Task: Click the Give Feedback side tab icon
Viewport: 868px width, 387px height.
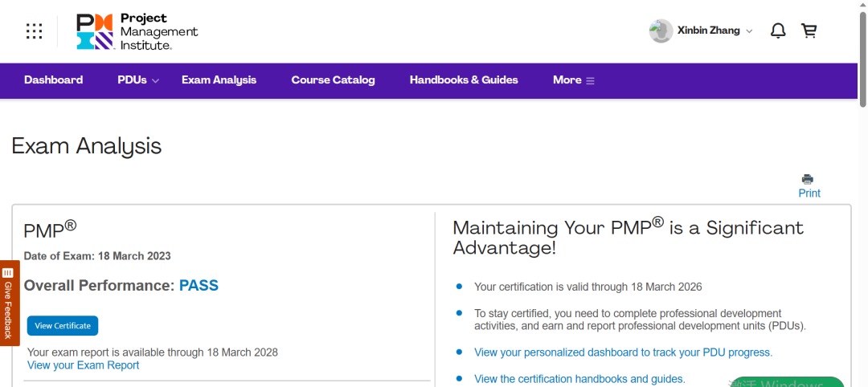Action: pos(8,273)
